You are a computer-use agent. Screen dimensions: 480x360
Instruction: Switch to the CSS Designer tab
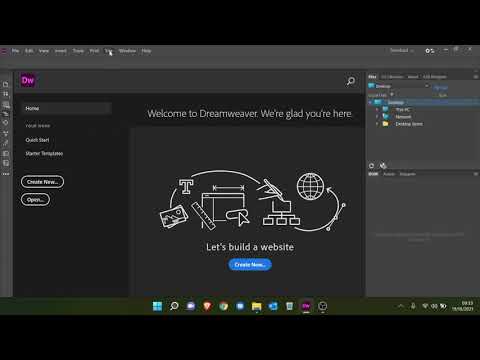435,77
